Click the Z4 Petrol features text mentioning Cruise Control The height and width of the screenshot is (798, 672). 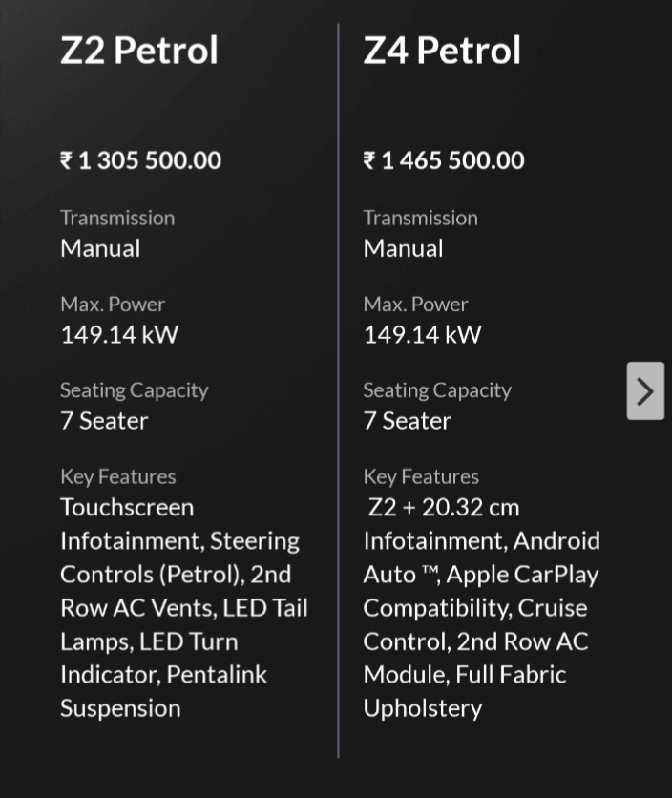tap(475, 607)
